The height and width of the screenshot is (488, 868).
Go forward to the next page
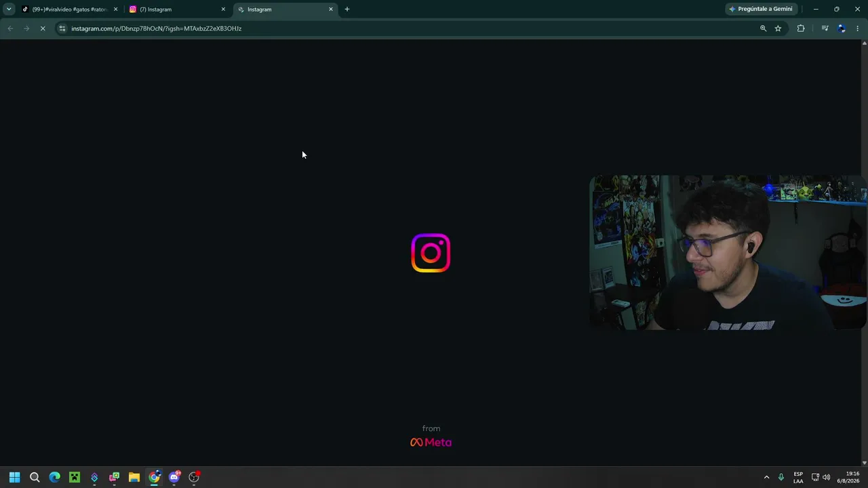pos(26,28)
